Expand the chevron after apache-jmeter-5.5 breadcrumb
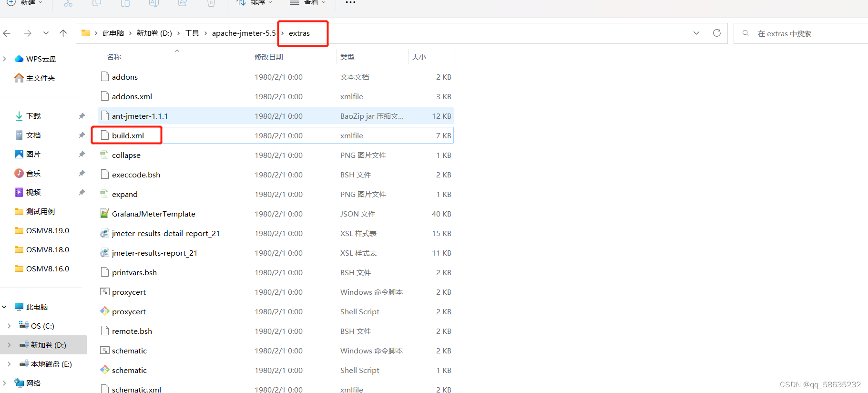Viewport: 868px width, 393px height. click(x=282, y=33)
